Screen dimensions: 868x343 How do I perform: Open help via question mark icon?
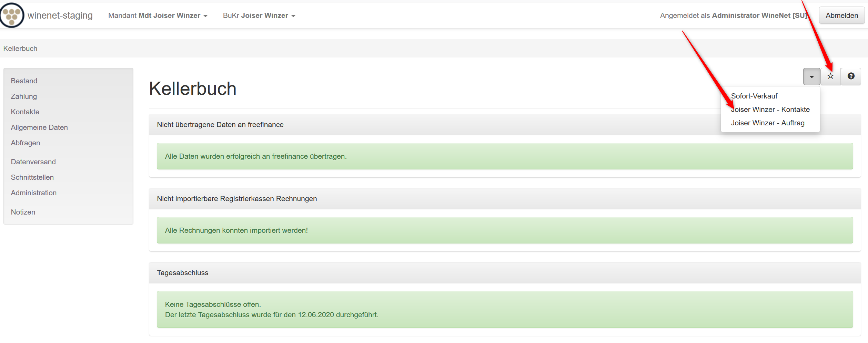851,76
